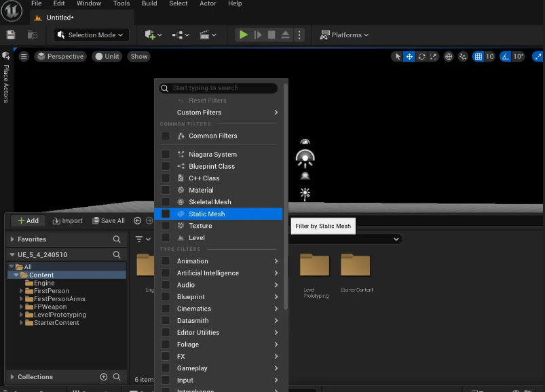Go back in content browser history
Viewport: 545px width, 392px height.
pos(138,220)
